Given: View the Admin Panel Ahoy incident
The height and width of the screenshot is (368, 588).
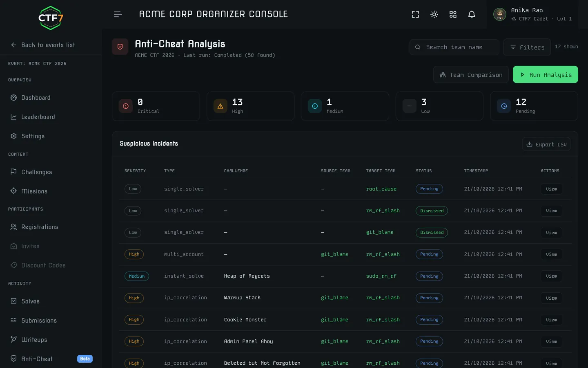Looking at the screenshot, I should pyautogui.click(x=551, y=341).
